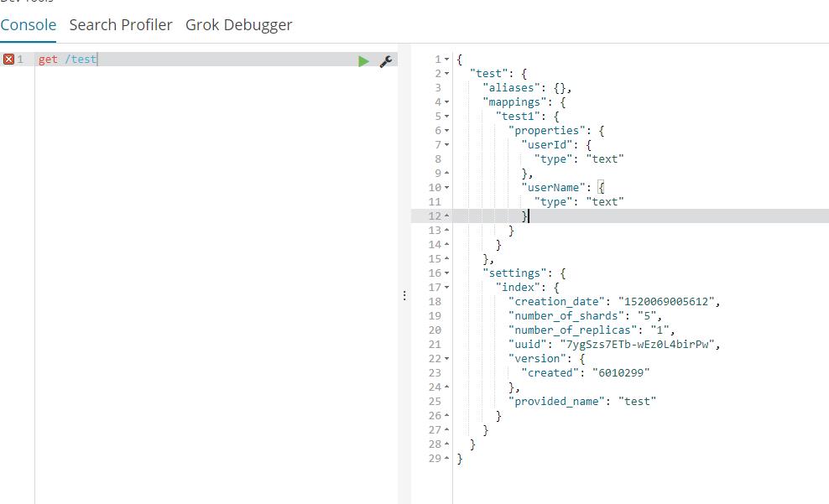Open the wrench options menu
Screen dimensions: 829x504
pyautogui.click(x=386, y=61)
